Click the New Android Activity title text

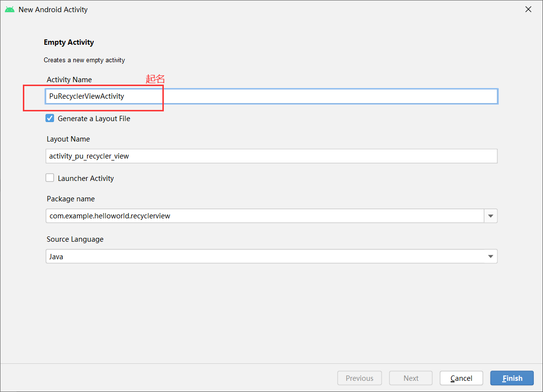[x=53, y=10]
